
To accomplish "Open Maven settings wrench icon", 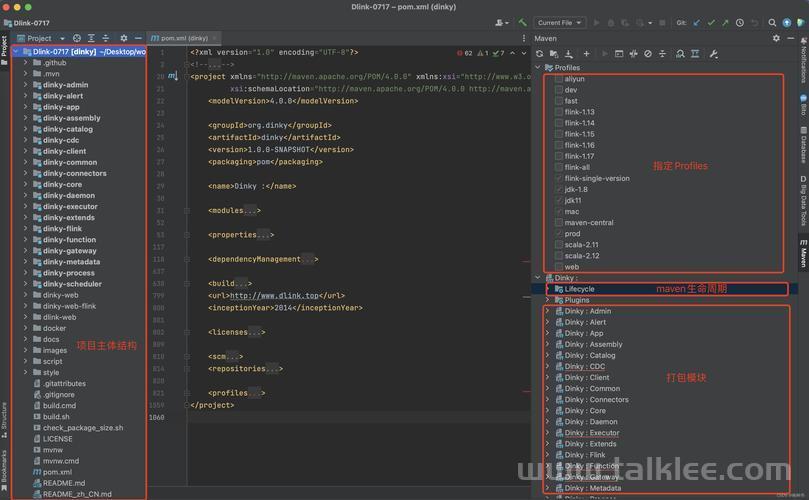I will point(714,54).
